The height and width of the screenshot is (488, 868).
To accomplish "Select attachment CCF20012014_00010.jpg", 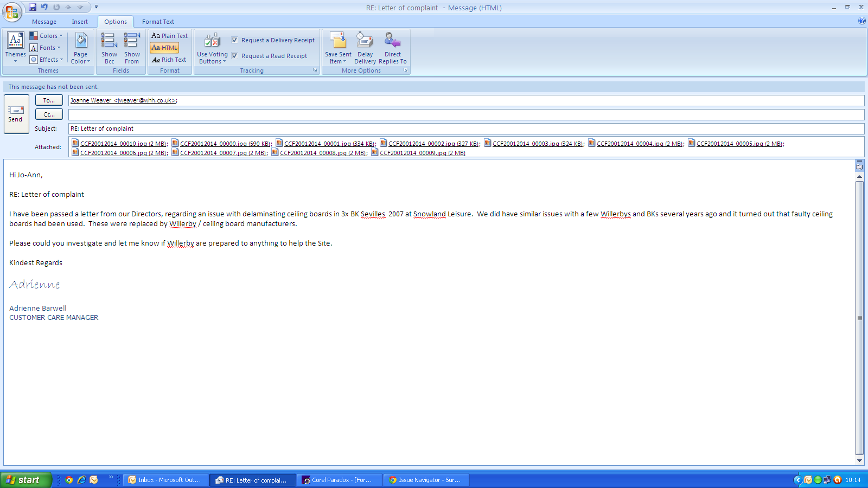I will (119, 144).
